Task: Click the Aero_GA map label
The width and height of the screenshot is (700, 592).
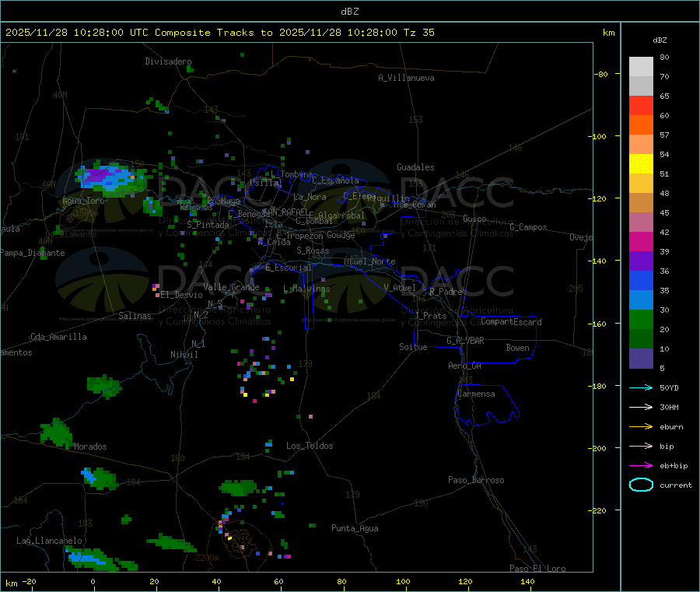Action: [465, 366]
